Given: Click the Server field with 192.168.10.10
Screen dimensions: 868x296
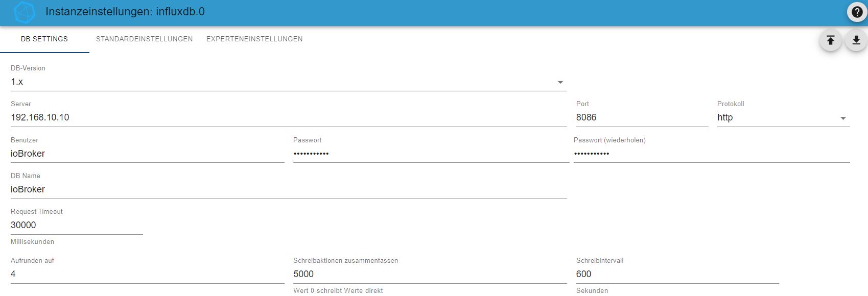Looking at the screenshot, I should coord(289,118).
